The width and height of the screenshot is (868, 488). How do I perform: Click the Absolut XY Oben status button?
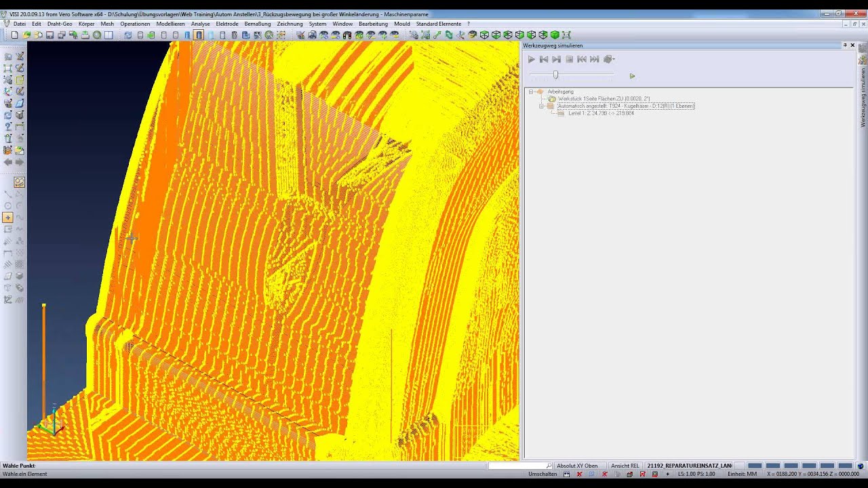point(577,466)
